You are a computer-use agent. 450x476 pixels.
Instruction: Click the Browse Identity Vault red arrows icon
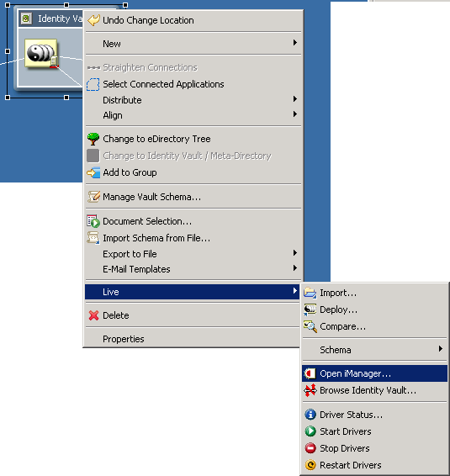click(310, 390)
